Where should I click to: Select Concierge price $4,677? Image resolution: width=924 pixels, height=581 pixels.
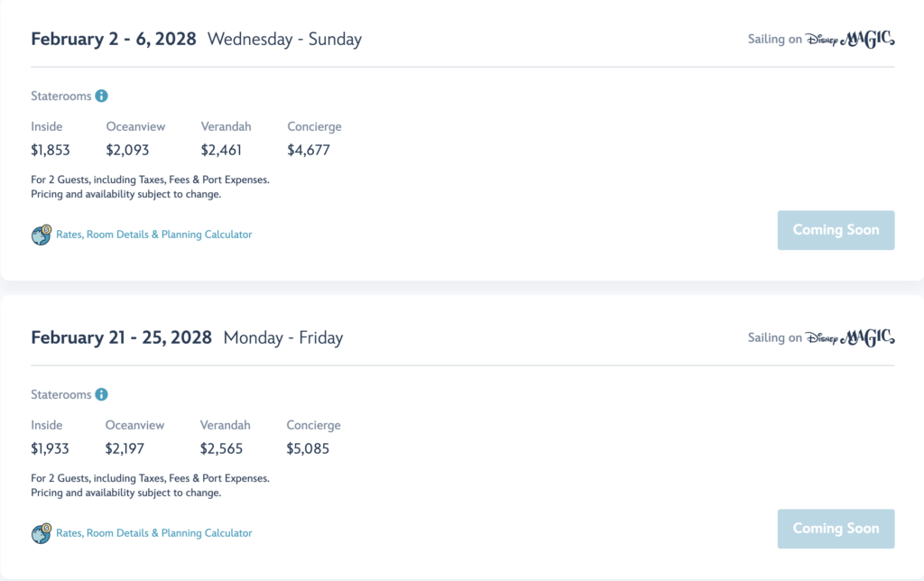click(309, 151)
